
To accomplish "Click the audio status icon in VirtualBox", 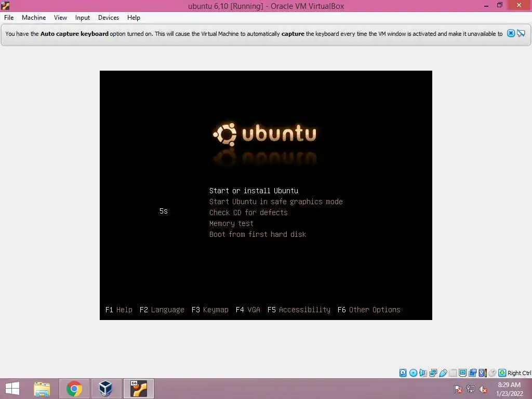I will [x=423, y=373].
